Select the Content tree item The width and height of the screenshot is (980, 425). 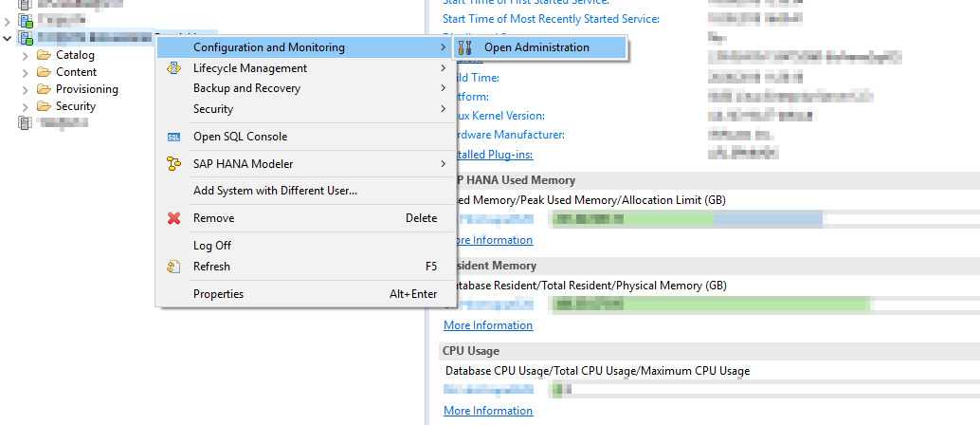click(76, 72)
